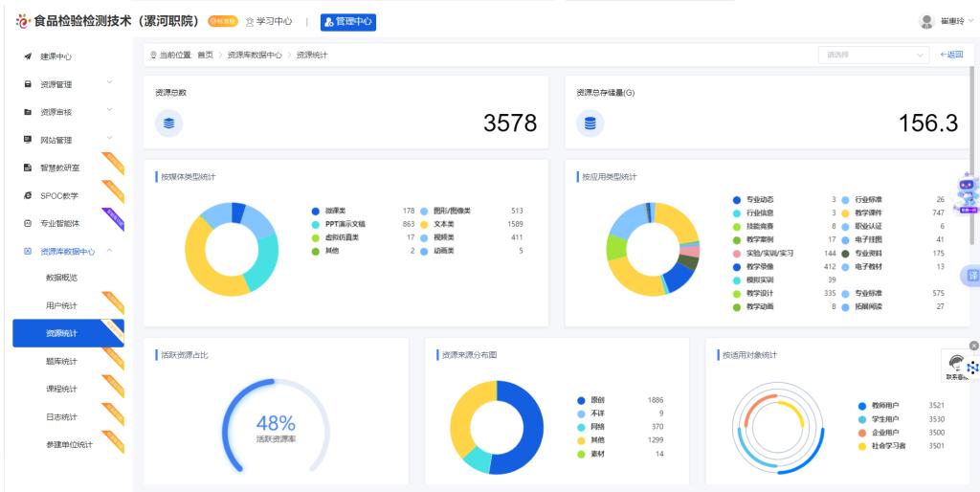Click the user avatar icon at top right
The image size is (980, 492).
point(925,21)
